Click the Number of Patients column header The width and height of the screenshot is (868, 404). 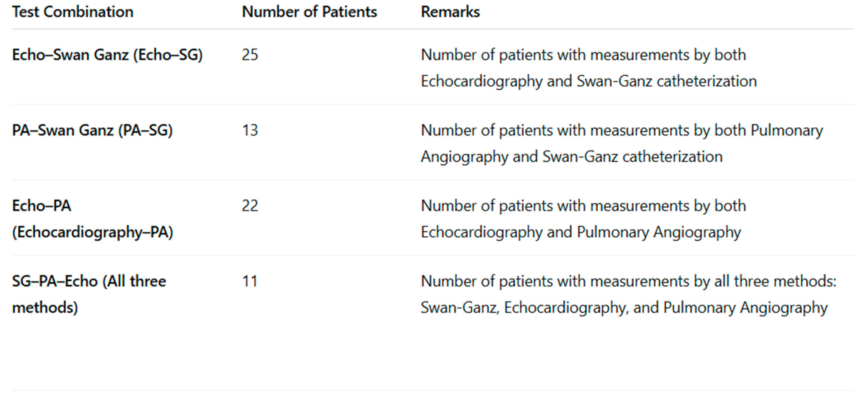(x=309, y=12)
